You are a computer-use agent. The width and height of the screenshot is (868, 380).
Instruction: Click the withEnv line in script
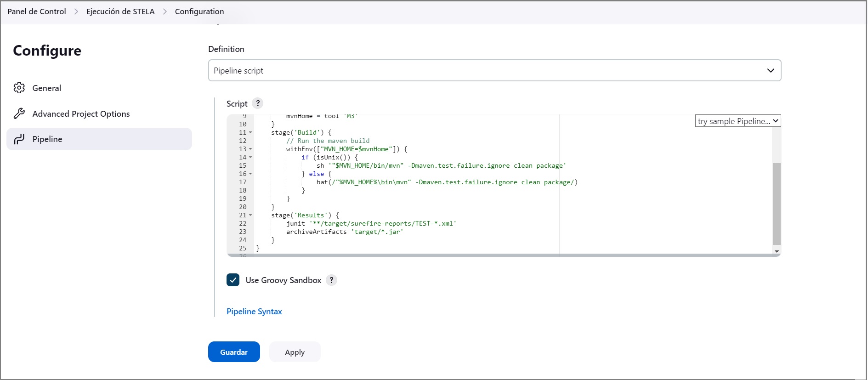pos(347,149)
